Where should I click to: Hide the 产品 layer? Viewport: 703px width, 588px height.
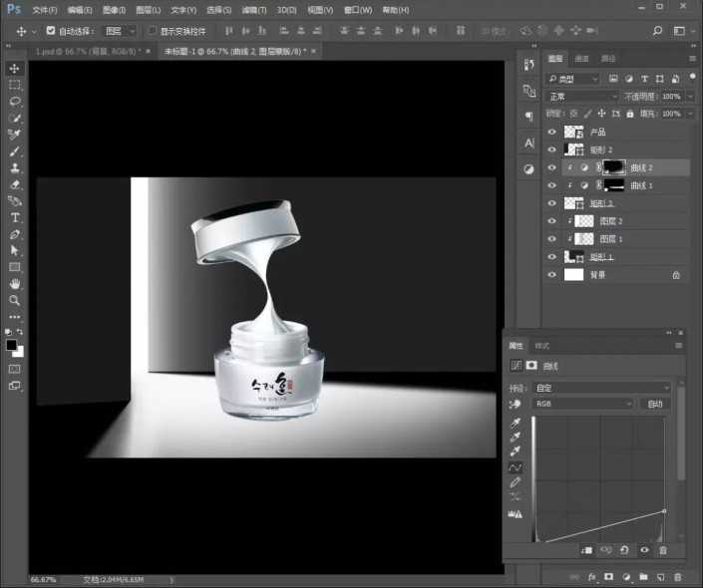551,132
